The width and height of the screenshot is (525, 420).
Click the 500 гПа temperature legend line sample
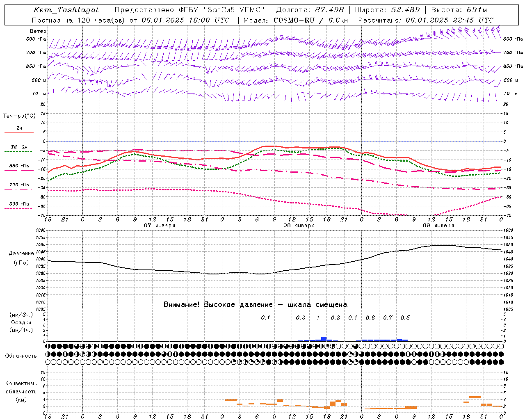(x=18, y=208)
